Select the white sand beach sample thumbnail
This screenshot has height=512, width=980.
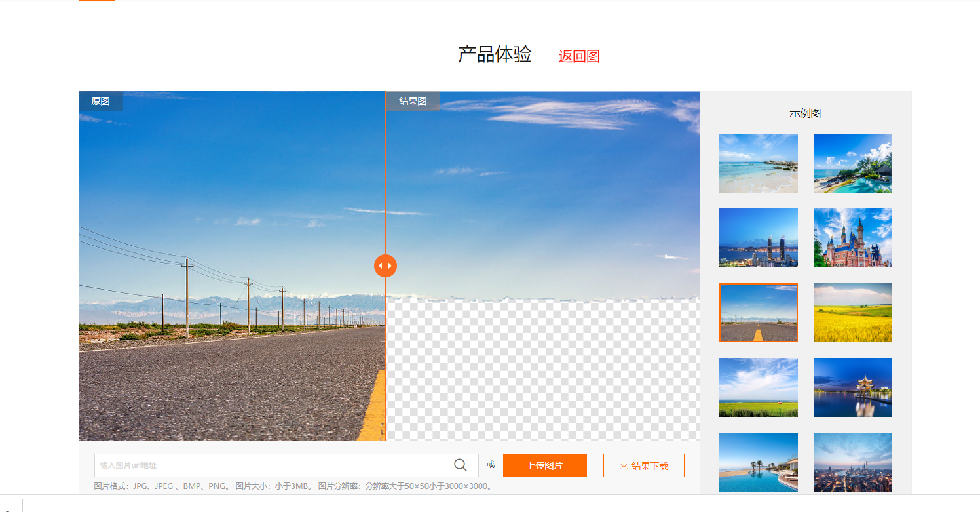coord(759,163)
